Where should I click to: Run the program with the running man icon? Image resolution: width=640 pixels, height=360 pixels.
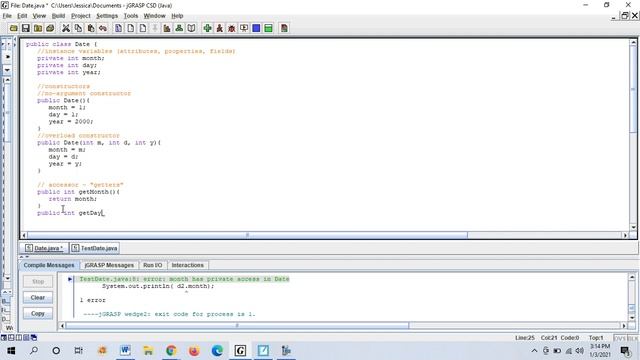[220, 28]
